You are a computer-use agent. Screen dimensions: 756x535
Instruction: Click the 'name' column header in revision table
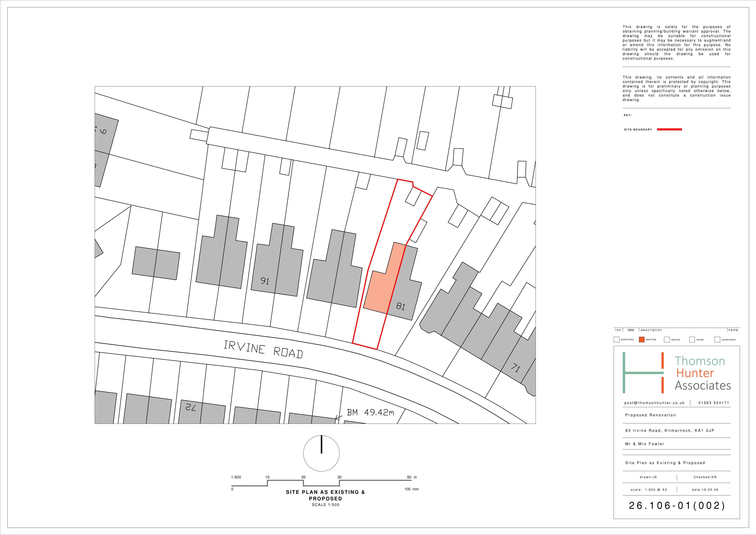click(x=733, y=330)
